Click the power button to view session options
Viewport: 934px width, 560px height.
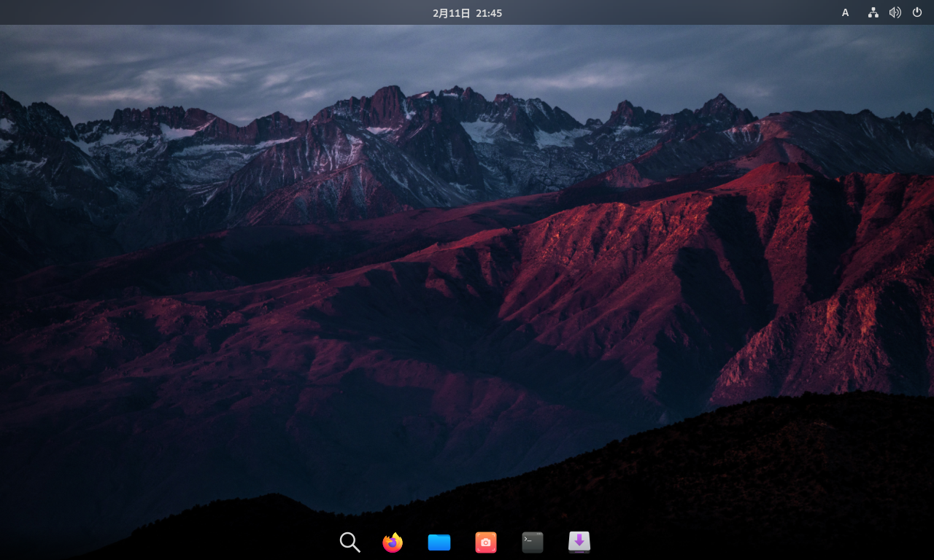tap(916, 12)
